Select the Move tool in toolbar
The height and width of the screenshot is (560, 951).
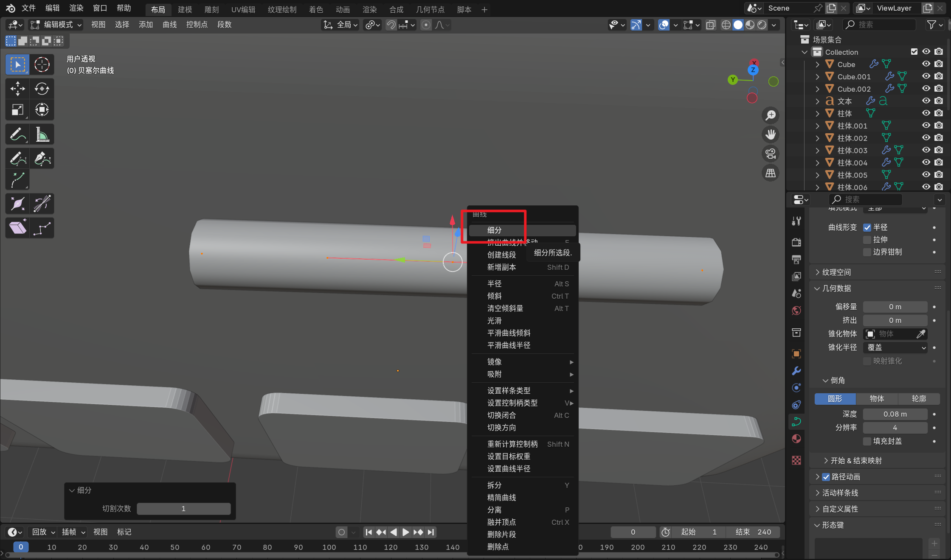click(17, 89)
